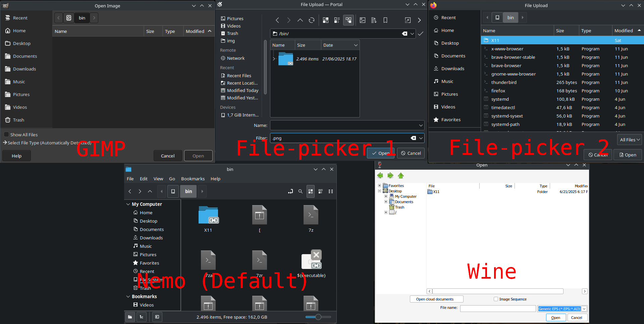Open sorting options icon in Portal dialog
Viewport: 644px width, 324px height.
pyautogui.click(x=374, y=20)
